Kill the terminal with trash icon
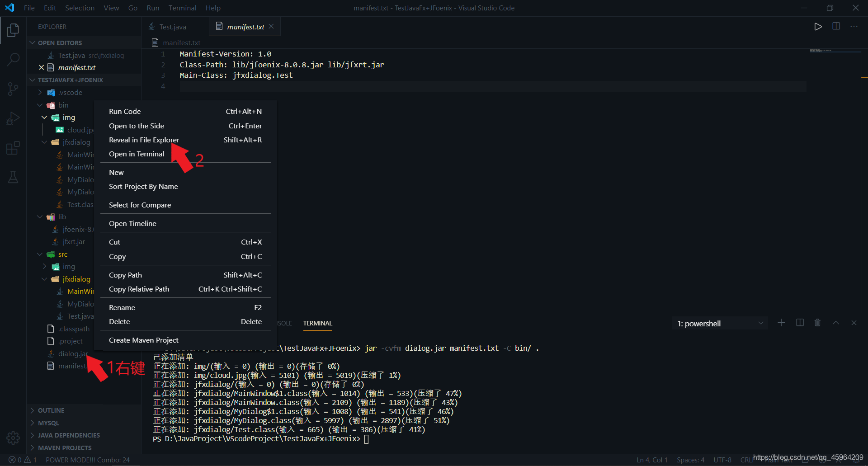Image resolution: width=868 pixels, height=466 pixels. pyautogui.click(x=817, y=323)
